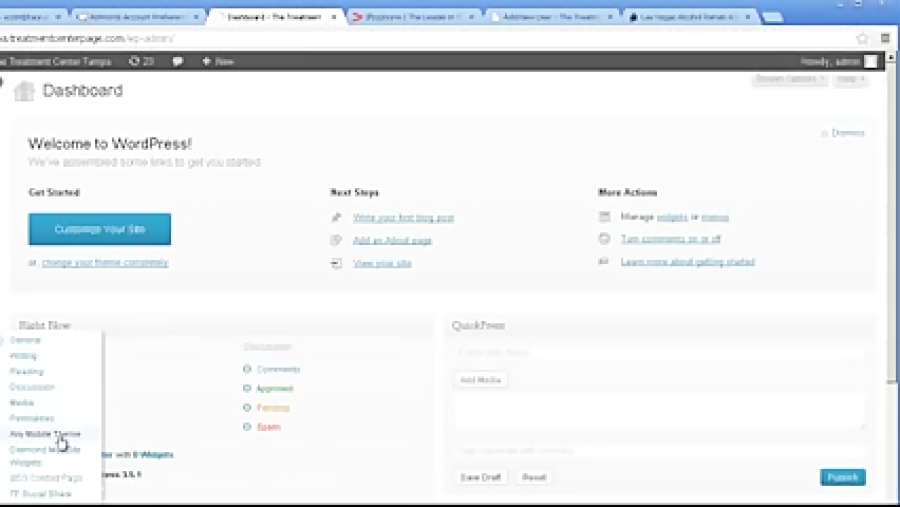
Task: Follow the View your site link
Action: 382,263
